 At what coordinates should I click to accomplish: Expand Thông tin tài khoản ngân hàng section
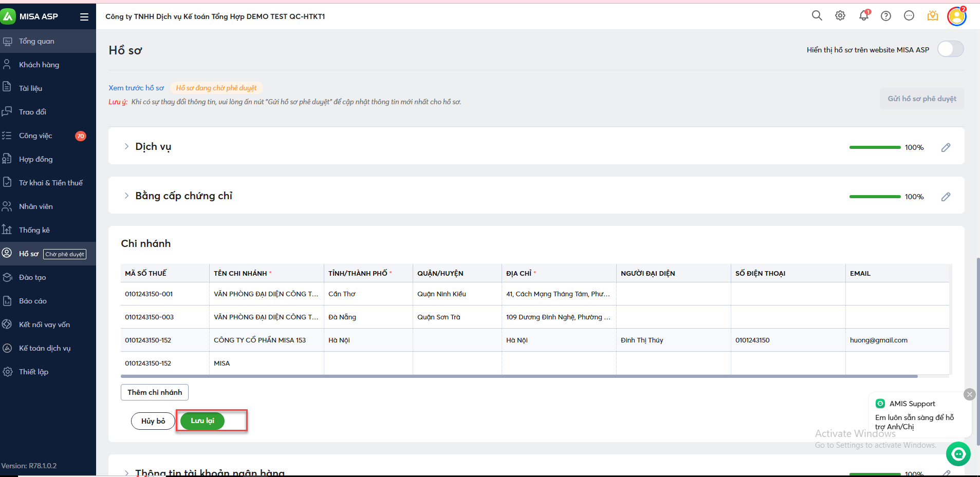pyautogui.click(x=126, y=472)
